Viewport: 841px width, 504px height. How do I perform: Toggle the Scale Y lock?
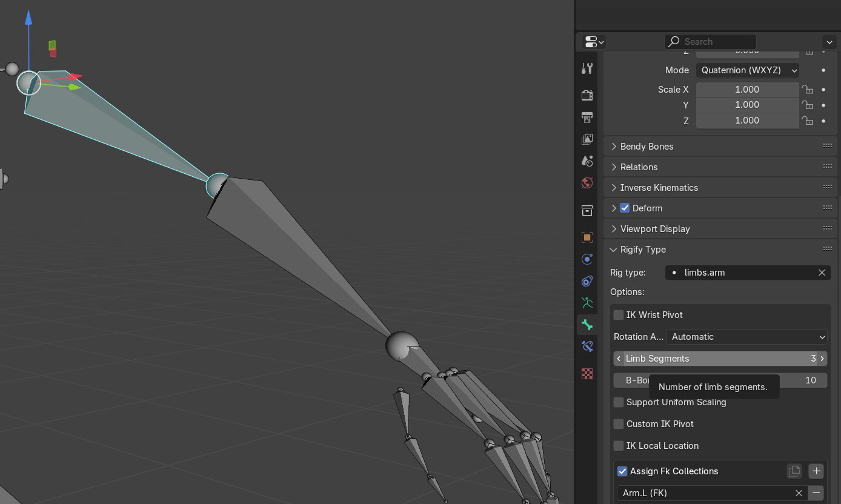[x=807, y=105]
